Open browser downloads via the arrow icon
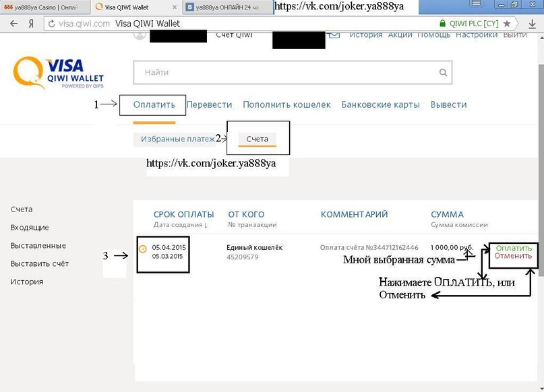This screenshot has width=544, height=392. pos(533,24)
